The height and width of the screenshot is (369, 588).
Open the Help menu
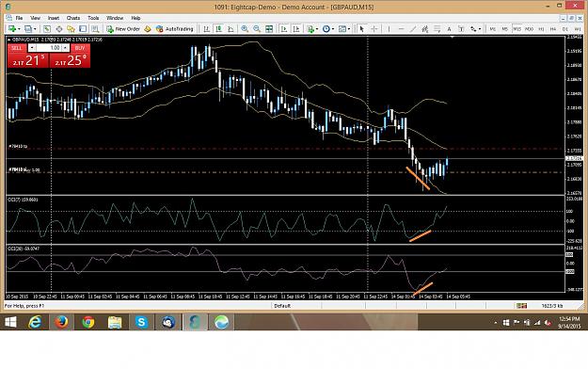pos(135,18)
